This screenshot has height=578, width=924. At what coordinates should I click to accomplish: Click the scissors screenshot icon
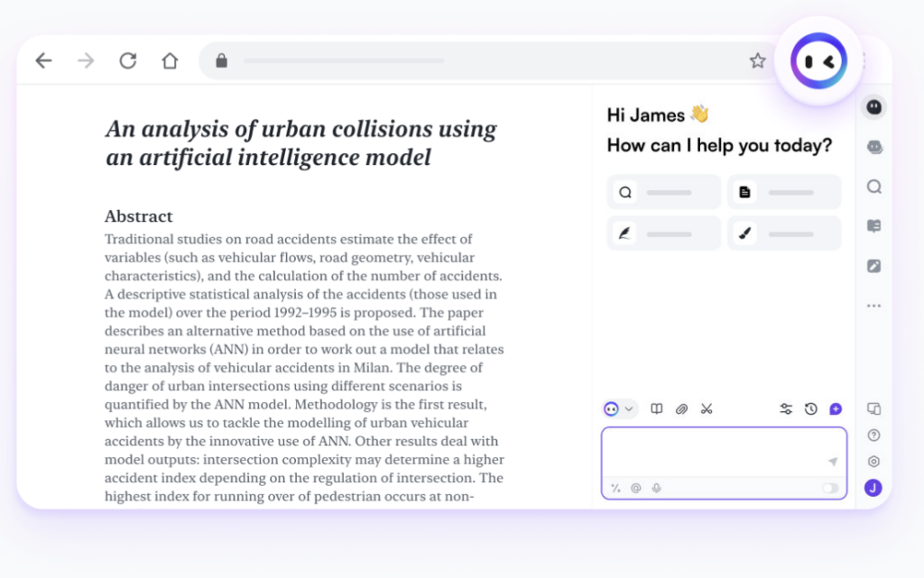(707, 408)
